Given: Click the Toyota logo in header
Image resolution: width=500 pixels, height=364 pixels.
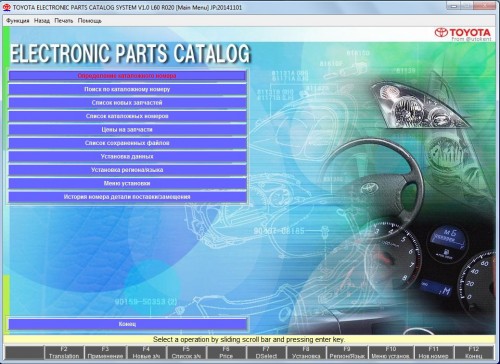Looking at the screenshot, I should pyautogui.click(x=463, y=34).
